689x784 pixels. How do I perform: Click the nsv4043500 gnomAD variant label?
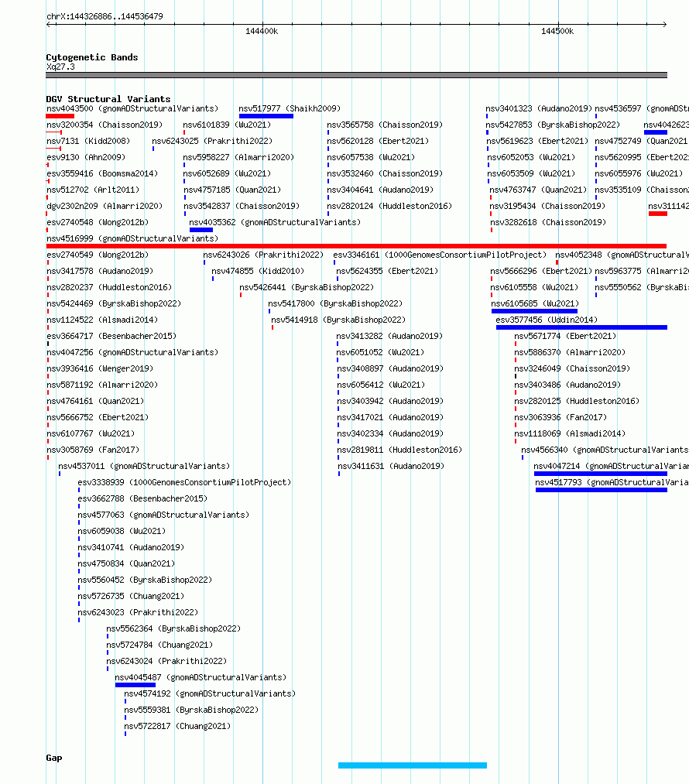(x=132, y=108)
